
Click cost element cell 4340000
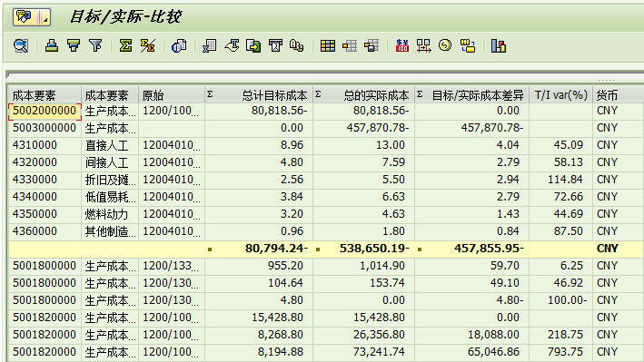[45, 197]
